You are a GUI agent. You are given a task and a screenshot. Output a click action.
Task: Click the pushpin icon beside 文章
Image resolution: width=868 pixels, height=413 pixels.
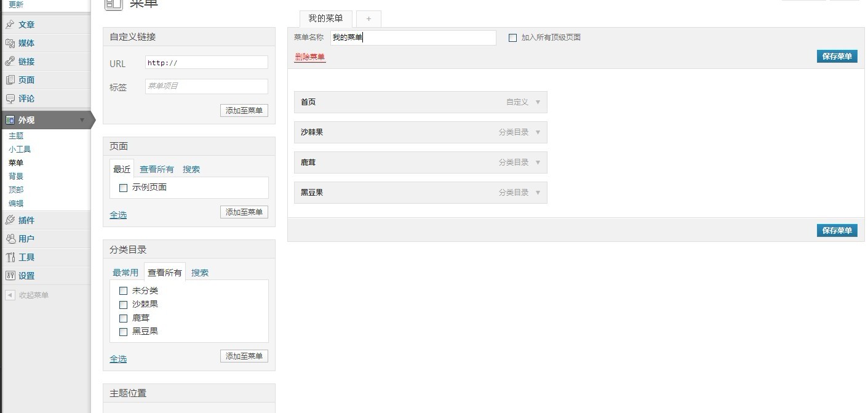10,25
